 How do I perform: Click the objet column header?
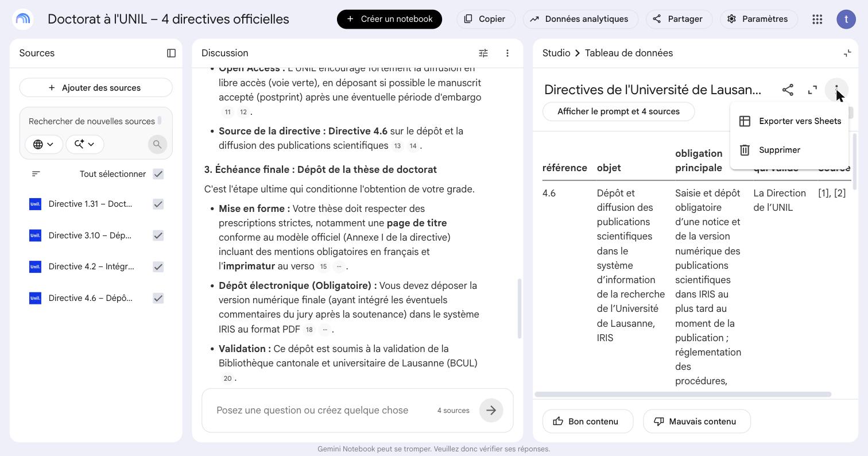tap(609, 168)
